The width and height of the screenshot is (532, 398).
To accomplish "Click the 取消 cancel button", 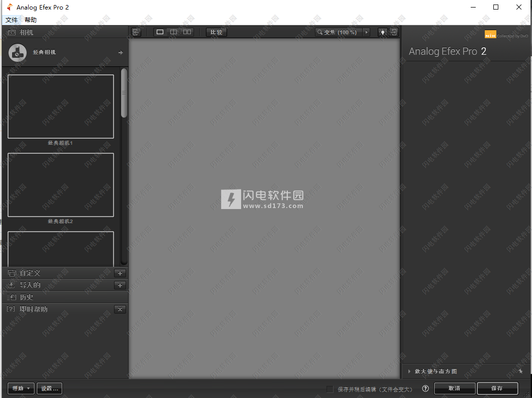I will 454,388.
